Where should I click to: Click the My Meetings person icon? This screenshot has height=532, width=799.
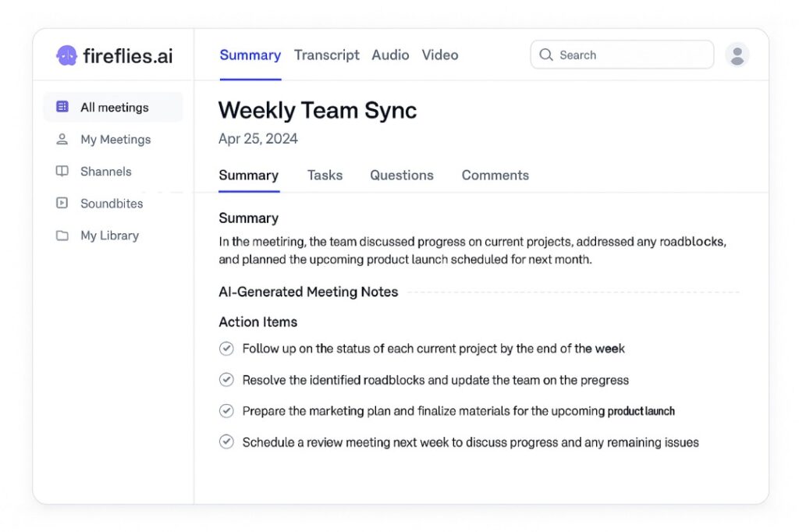[x=62, y=140]
